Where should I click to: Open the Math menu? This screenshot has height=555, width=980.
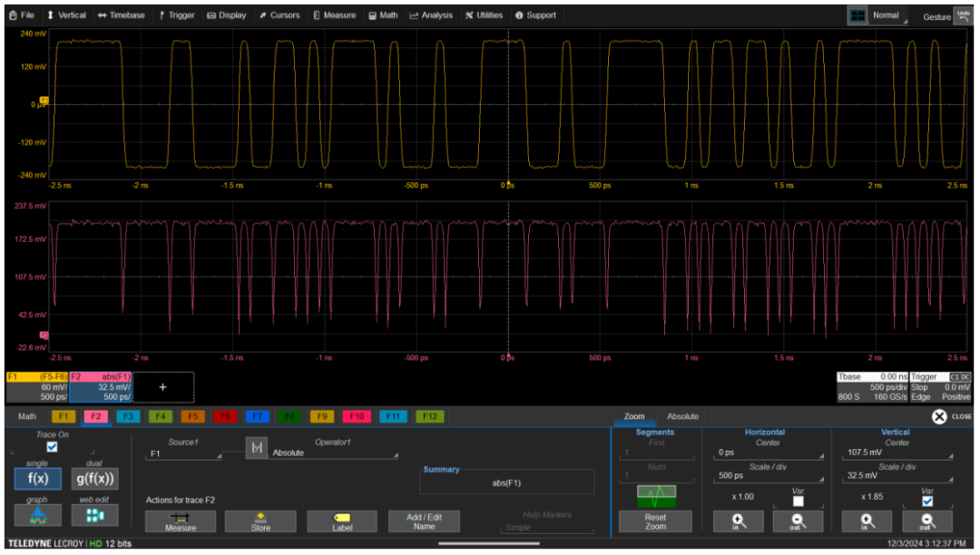(x=383, y=15)
